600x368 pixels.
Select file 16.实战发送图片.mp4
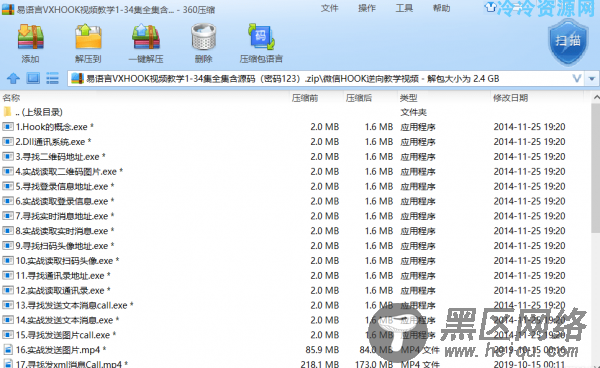[x=61, y=350]
